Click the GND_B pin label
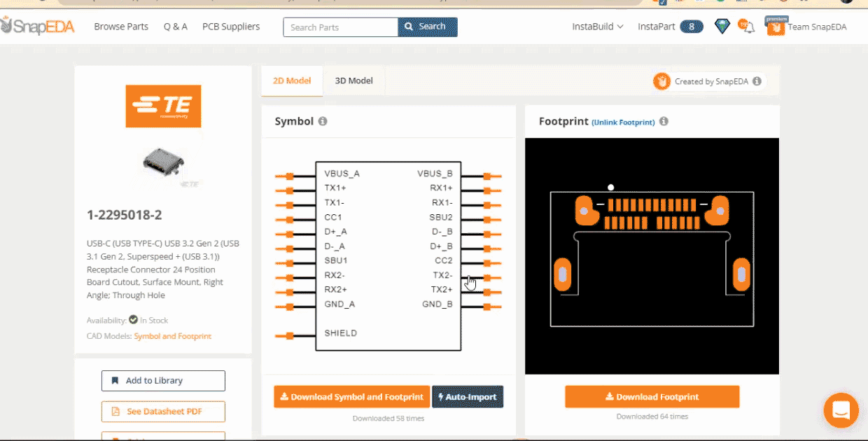Image resolution: width=868 pixels, height=441 pixels. tap(437, 304)
